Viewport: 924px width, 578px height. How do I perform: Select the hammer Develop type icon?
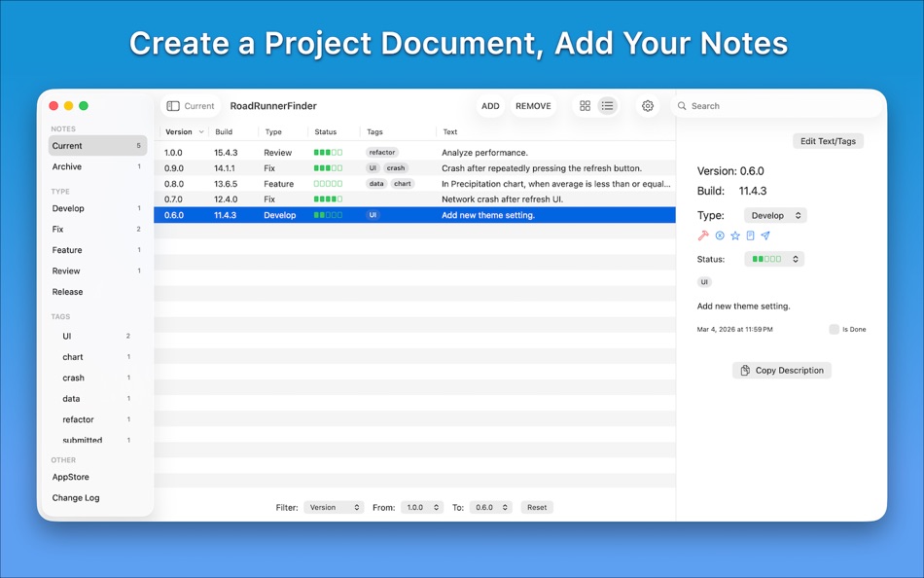point(702,235)
